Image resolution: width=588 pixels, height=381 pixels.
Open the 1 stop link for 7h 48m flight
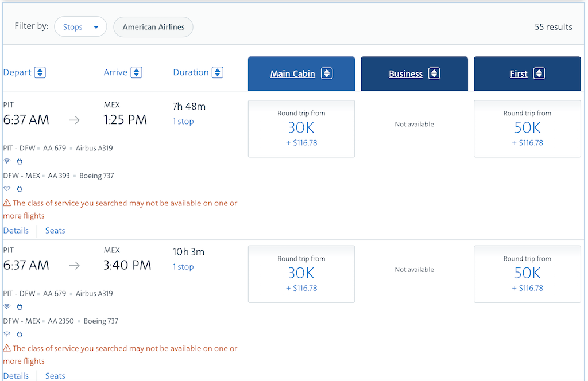[183, 122]
